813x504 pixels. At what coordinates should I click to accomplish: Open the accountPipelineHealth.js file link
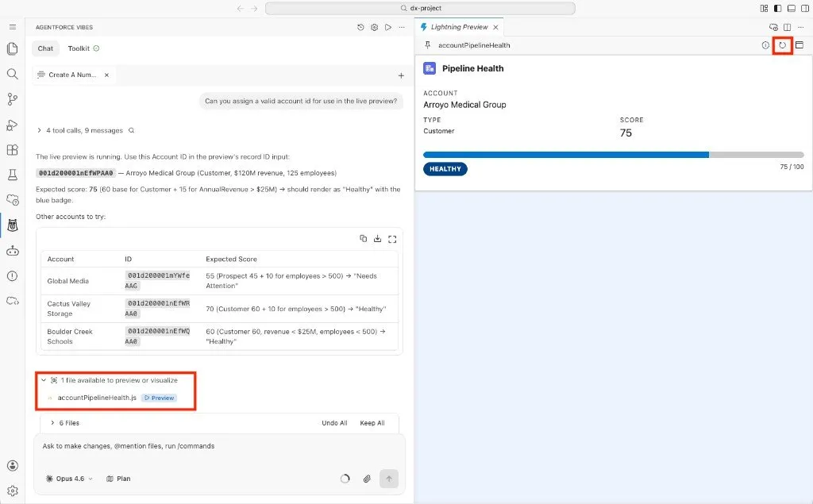tap(97, 398)
